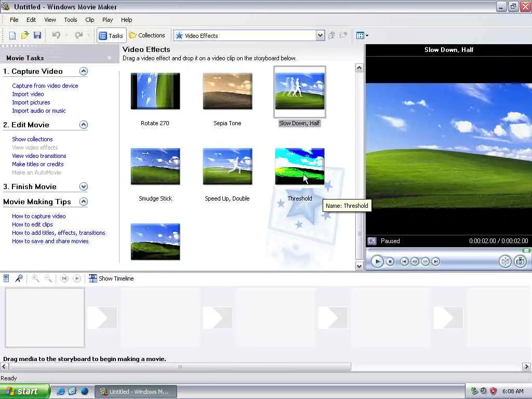Select the Smudge Stick effect thumbnail
The height and width of the screenshot is (399, 532).
155,167
